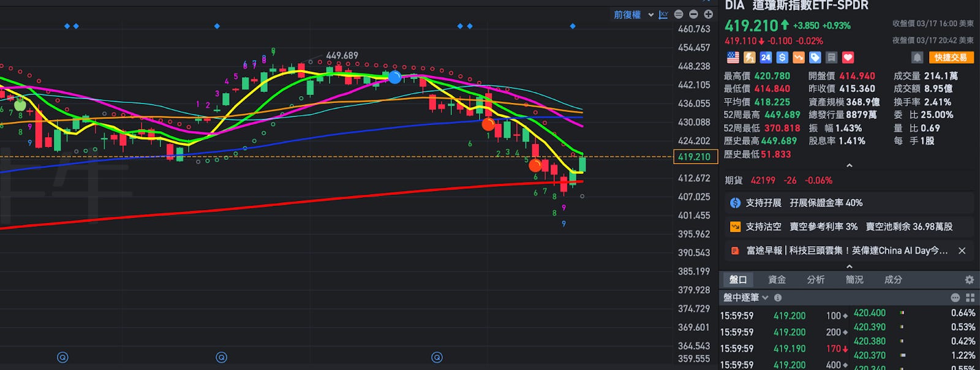The image size is (980, 370).
Task: Open the 富途早報 news headline link
Action: click(847, 251)
